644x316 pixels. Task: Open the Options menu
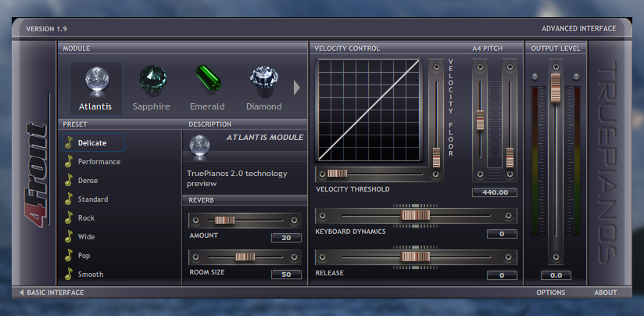point(551,293)
